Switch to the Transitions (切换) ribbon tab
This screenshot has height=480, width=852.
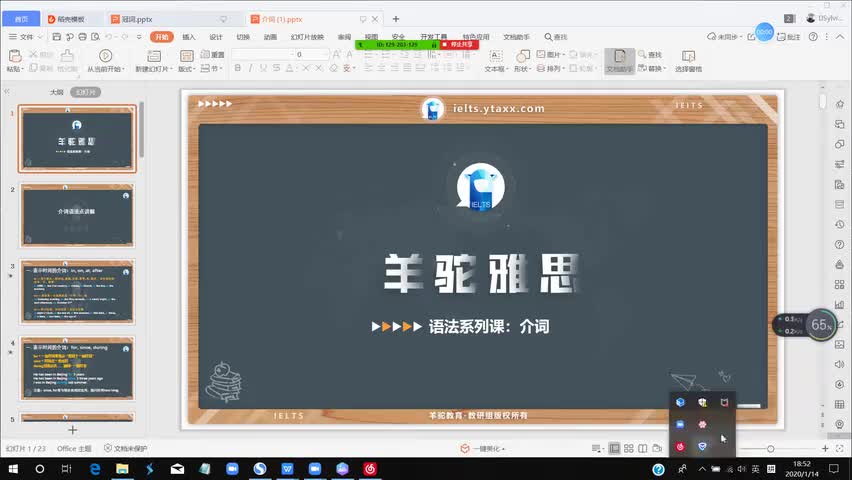[243, 37]
